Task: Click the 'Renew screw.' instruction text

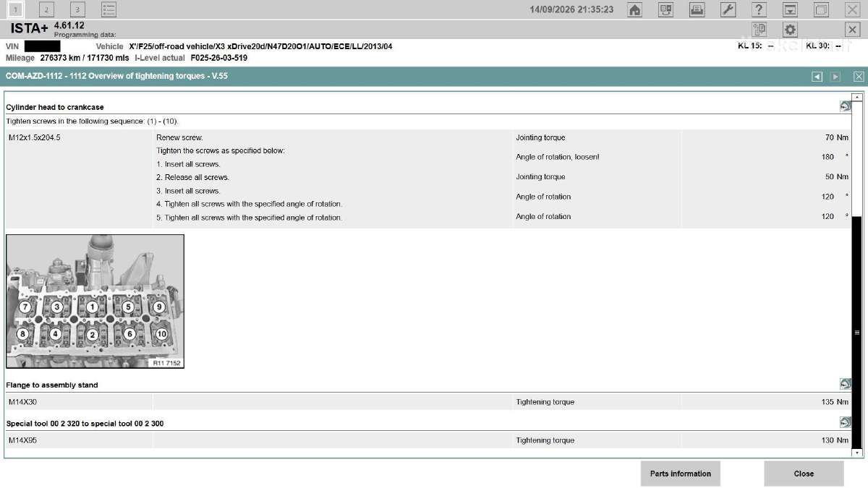Action: [x=179, y=137]
